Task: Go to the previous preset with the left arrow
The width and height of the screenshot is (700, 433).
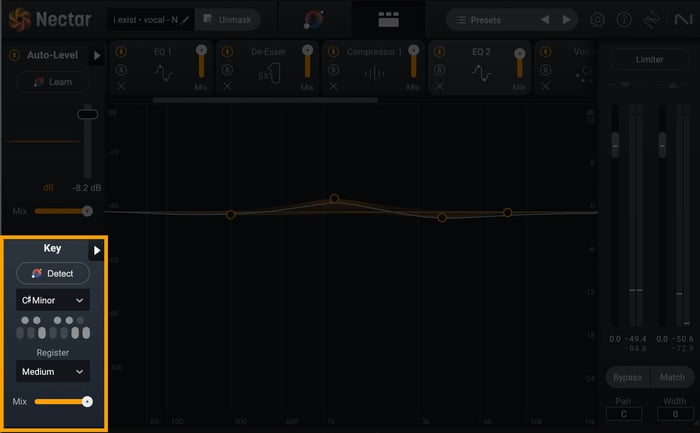Action: tap(545, 20)
